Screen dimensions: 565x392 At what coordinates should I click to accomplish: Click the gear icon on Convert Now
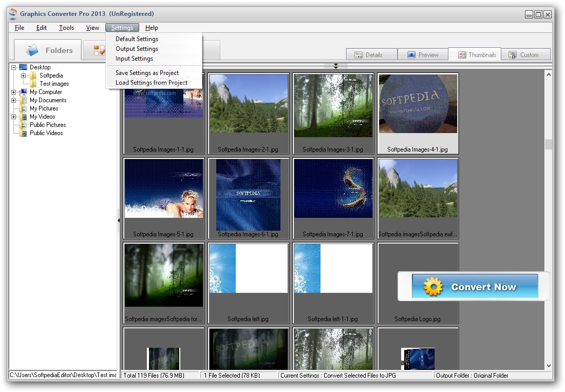point(433,287)
